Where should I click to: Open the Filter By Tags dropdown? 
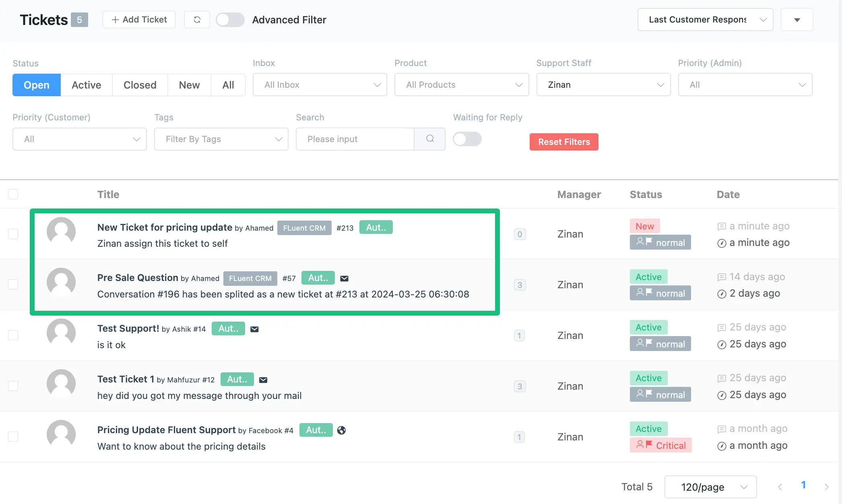pyautogui.click(x=221, y=139)
